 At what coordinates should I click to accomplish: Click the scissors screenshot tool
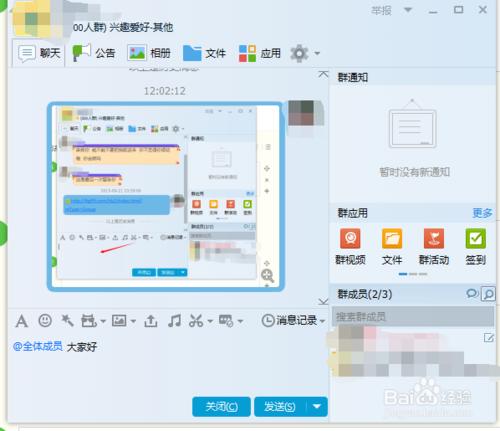click(196, 321)
